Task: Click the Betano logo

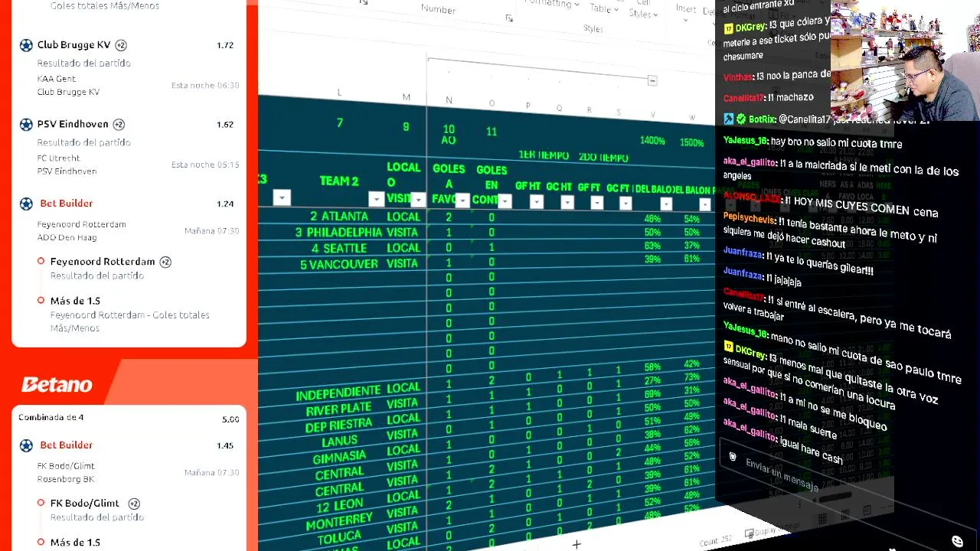Action: tap(57, 384)
